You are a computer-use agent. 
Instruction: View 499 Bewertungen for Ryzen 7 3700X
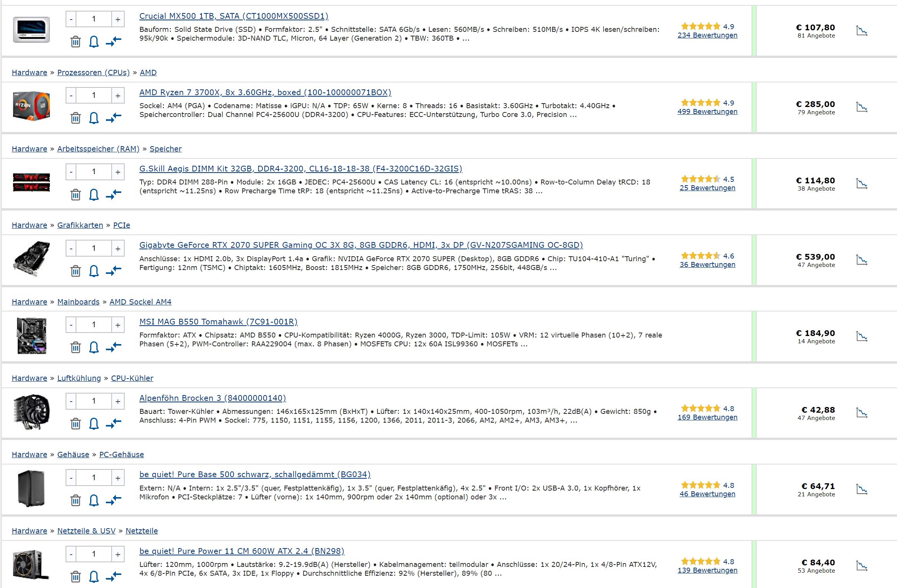point(707,112)
